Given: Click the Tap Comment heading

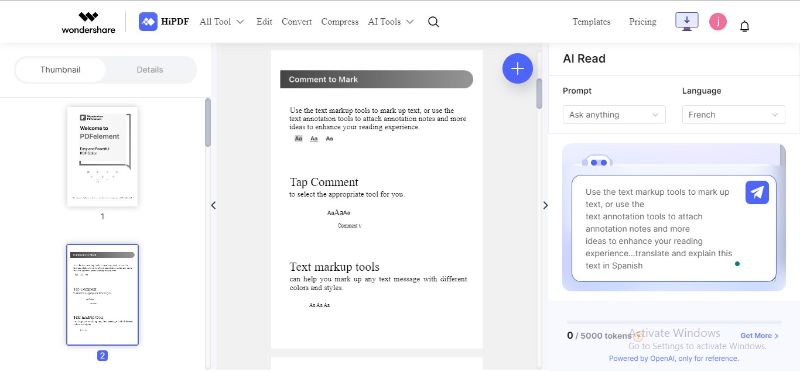Looking at the screenshot, I should point(324,182).
